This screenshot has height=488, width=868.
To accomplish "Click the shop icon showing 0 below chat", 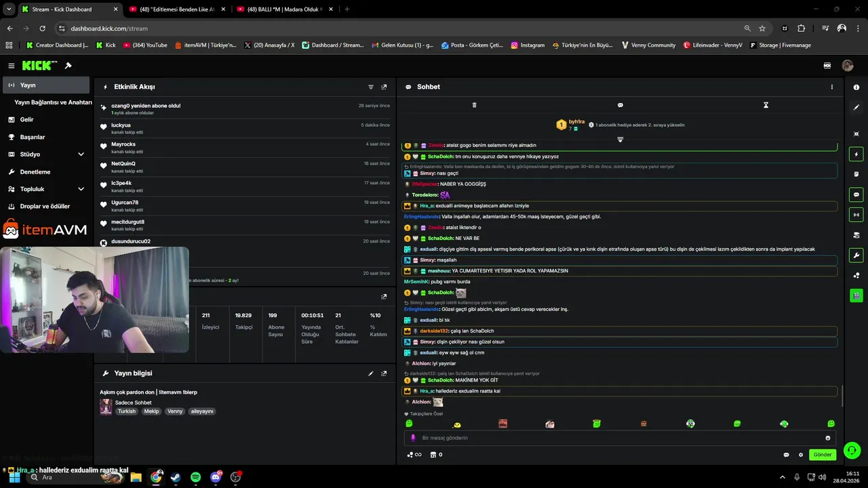I will 435,455.
